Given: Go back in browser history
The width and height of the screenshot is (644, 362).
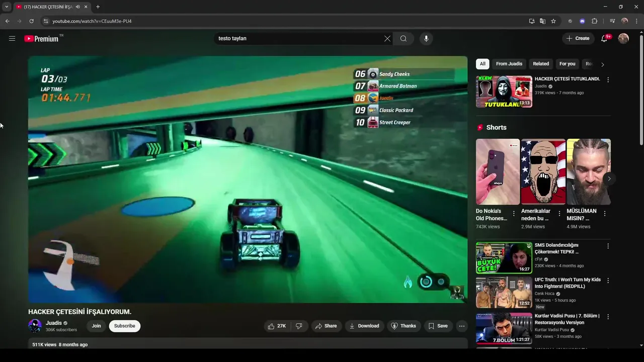Looking at the screenshot, I should point(7,21).
